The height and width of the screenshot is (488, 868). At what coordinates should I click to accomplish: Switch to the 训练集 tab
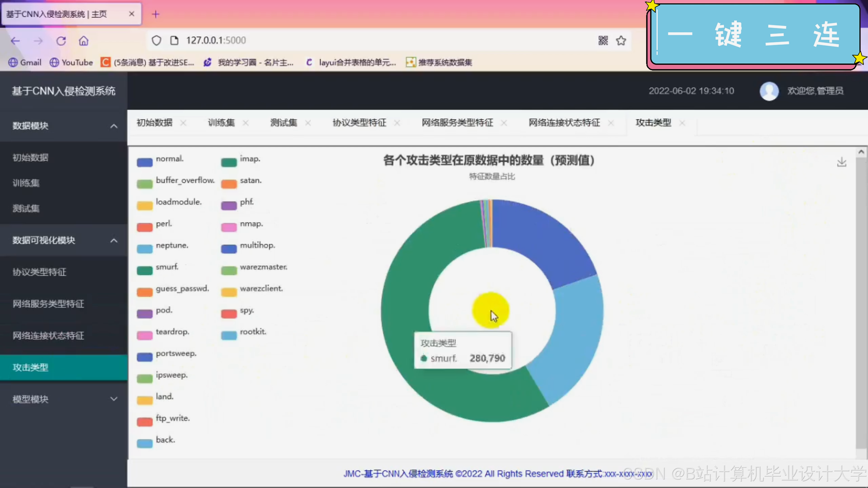(221, 123)
